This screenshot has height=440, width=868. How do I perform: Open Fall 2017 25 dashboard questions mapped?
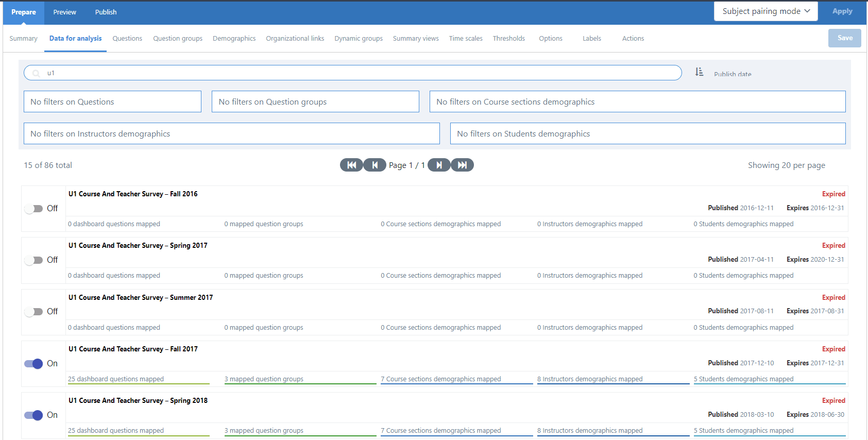139,379
